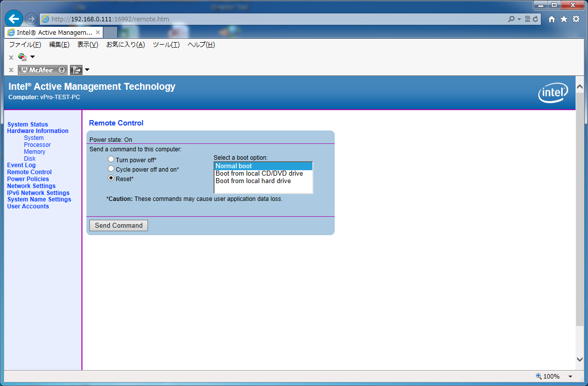
Task: Open the Disk sub-link
Action: coord(30,159)
